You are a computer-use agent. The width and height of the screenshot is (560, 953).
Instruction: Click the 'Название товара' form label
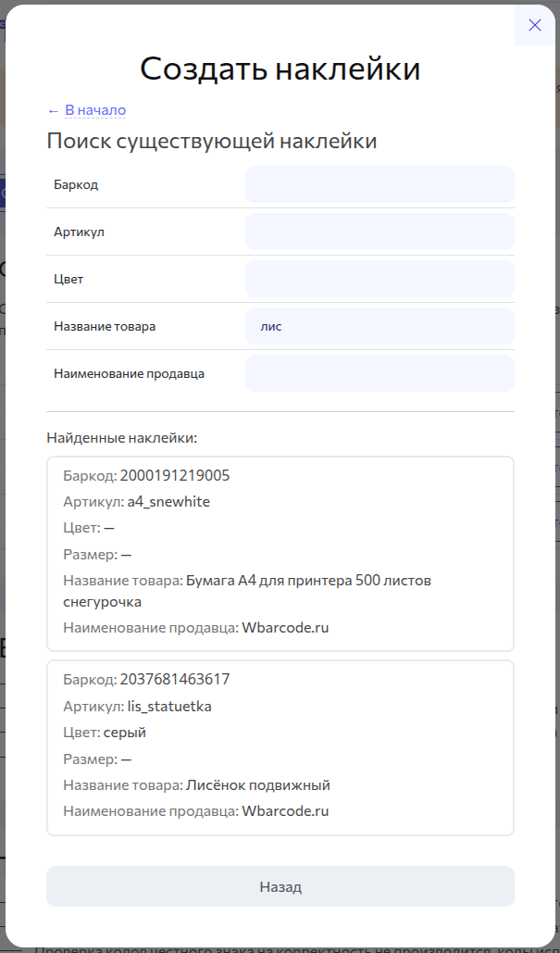pyautogui.click(x=105, y=327)
